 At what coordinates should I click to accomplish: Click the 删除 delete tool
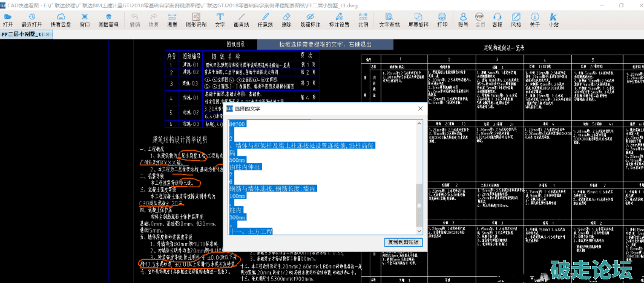point(286,18)
